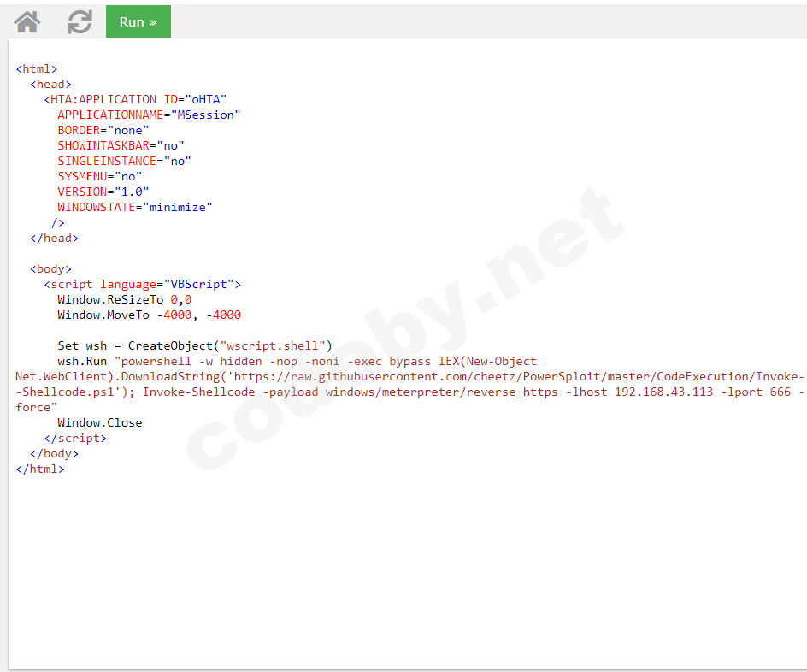The image size is (807, 672).
Task: Click the opening <body> tag
Action: pyautogui.click(x=50, y=269)
